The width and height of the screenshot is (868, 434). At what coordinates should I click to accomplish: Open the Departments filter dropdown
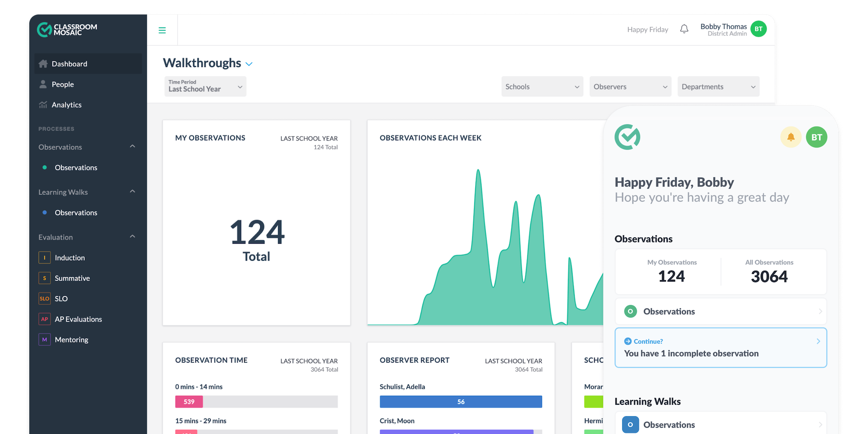point(718,86)
